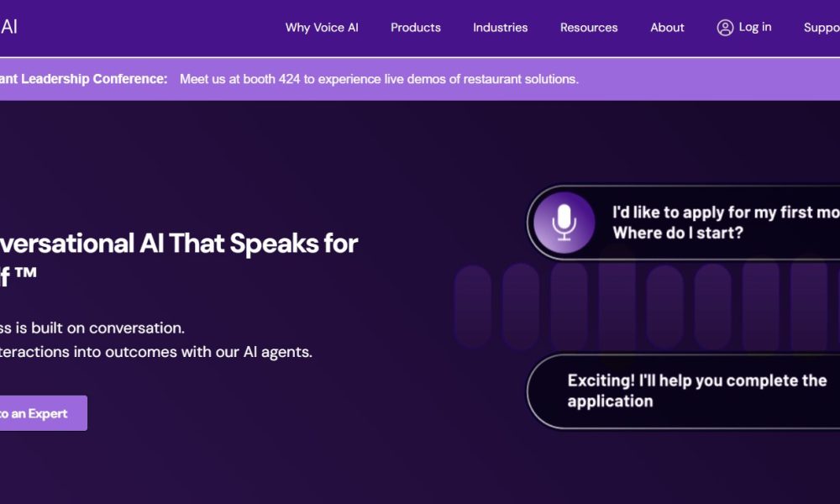Click the 'built on conversation' subheading text
Image resolution: width=840 pixels, height=504 pixels.
click(x=92, y=328)
